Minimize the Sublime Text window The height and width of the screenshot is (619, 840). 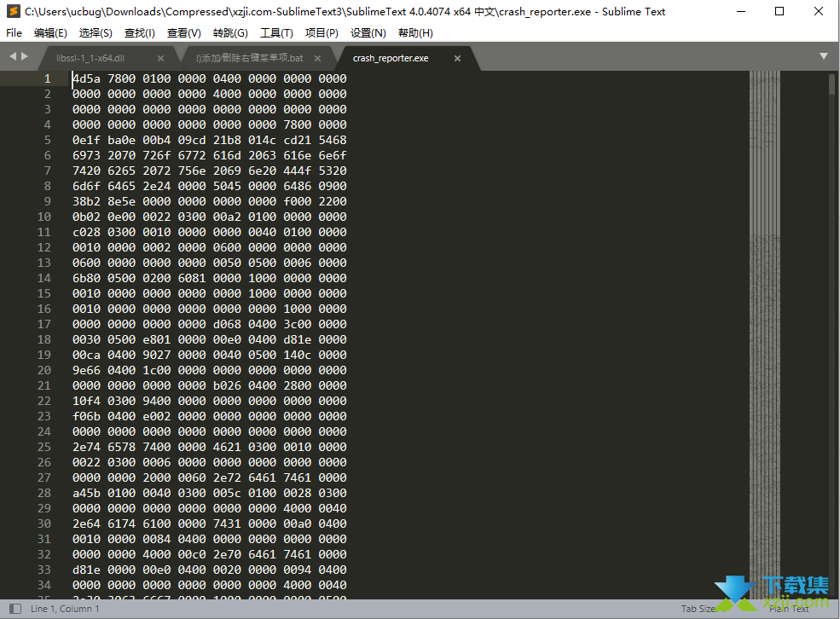pyautogui.click(x=741, y=11)
